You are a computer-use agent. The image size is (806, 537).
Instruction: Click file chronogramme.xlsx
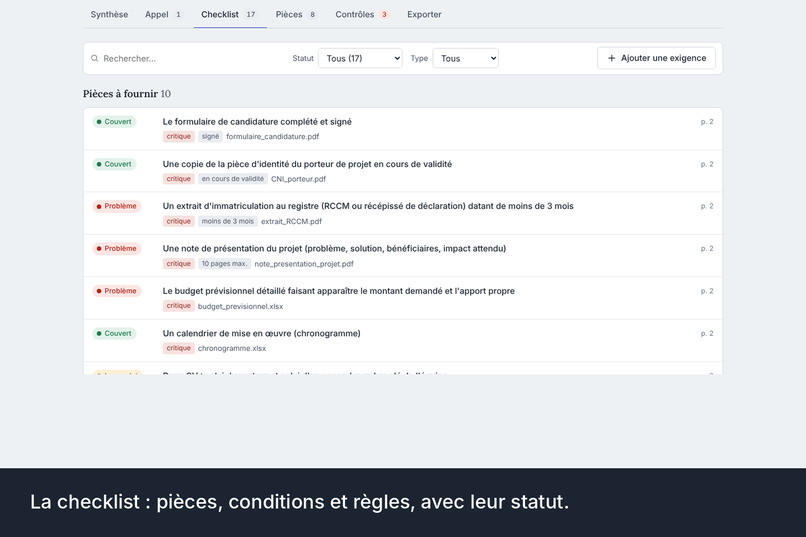tap(232, 348)
